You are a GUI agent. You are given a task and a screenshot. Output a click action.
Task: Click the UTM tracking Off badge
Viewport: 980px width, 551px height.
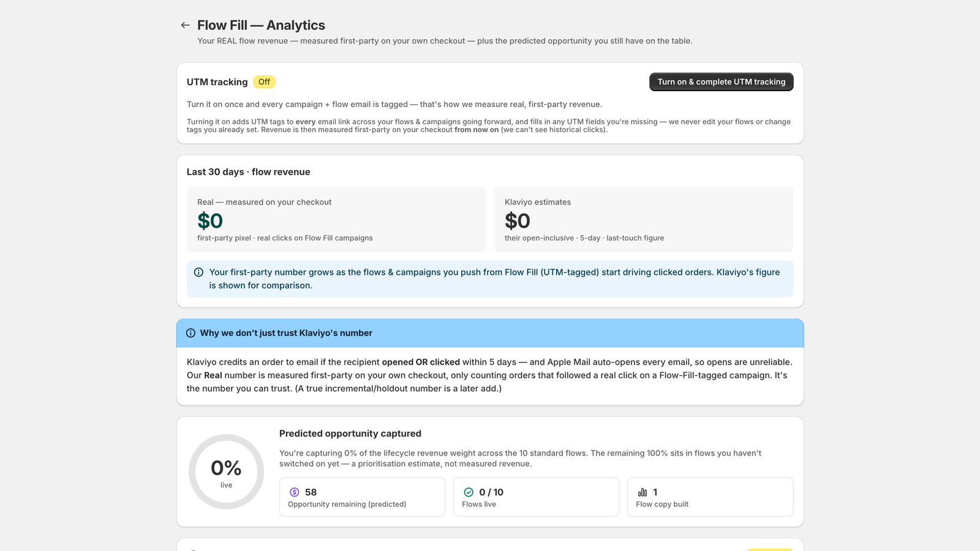coord(264,82)
